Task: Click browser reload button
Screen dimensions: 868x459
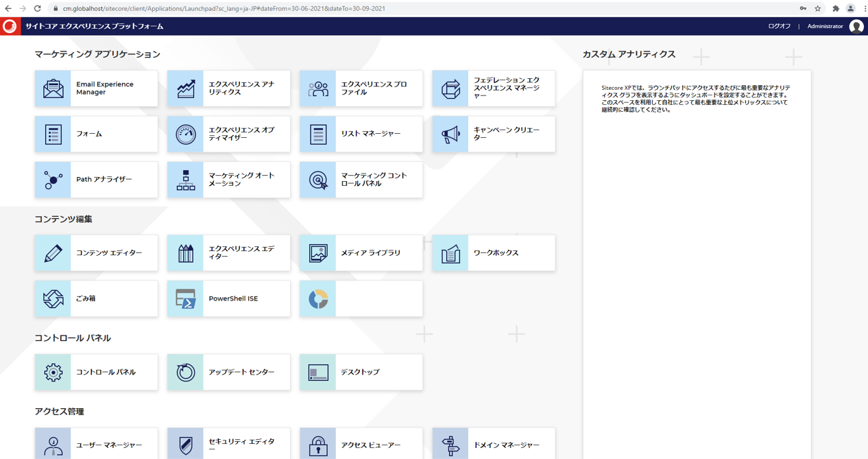Action: [x=37, y=8]
